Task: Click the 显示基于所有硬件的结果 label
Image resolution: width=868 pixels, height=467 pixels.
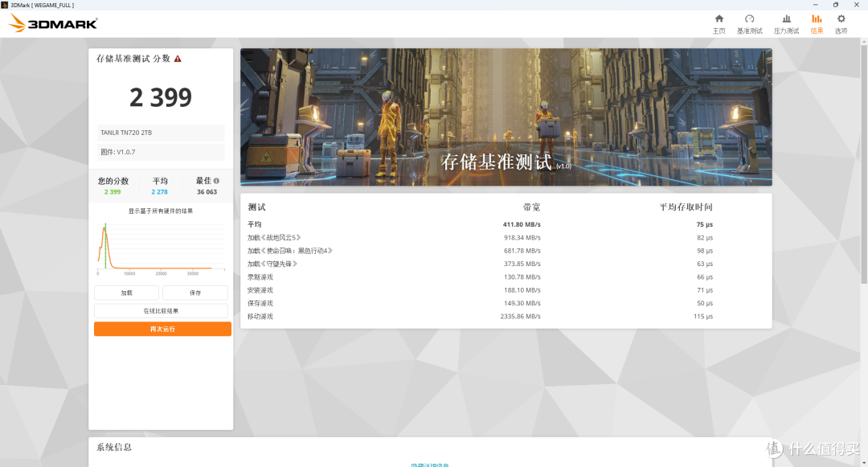Action: click(x=161, y=211)
